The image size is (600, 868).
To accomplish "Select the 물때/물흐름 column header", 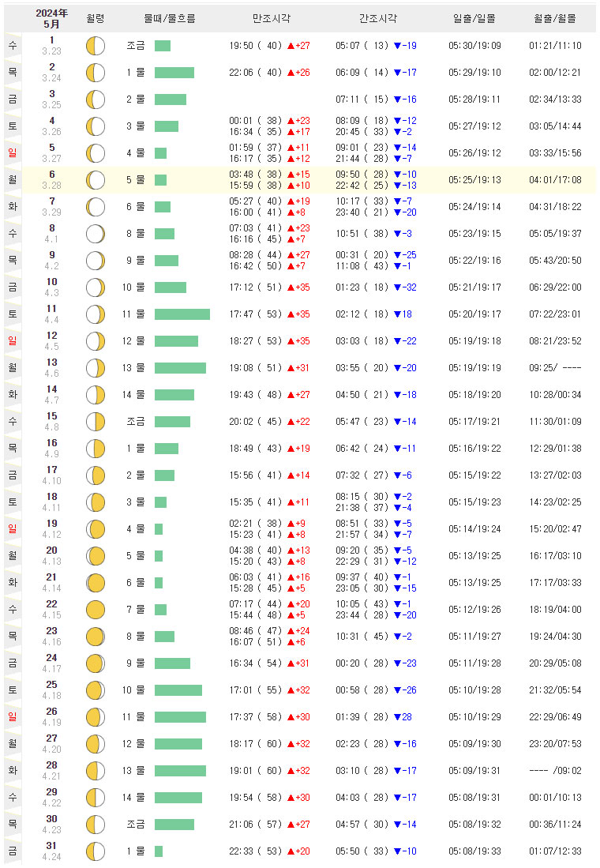I will pyautogui.click(x=170, y=17).
